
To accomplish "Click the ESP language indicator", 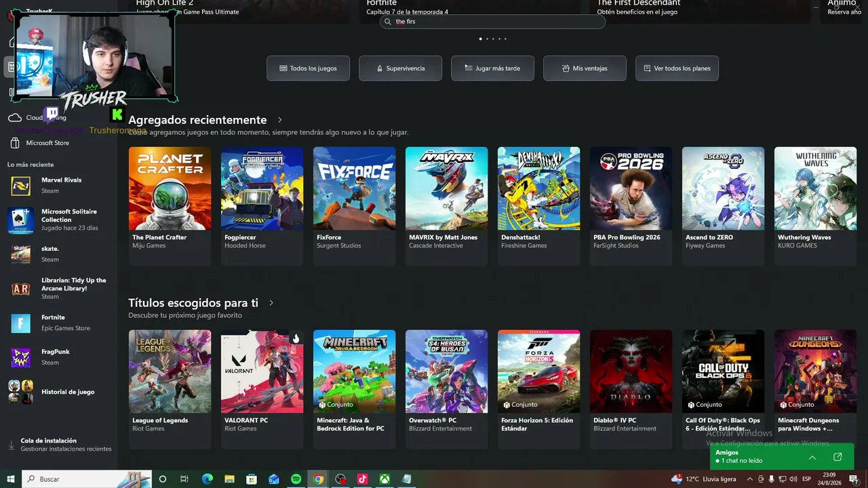I will coord(806,479).
